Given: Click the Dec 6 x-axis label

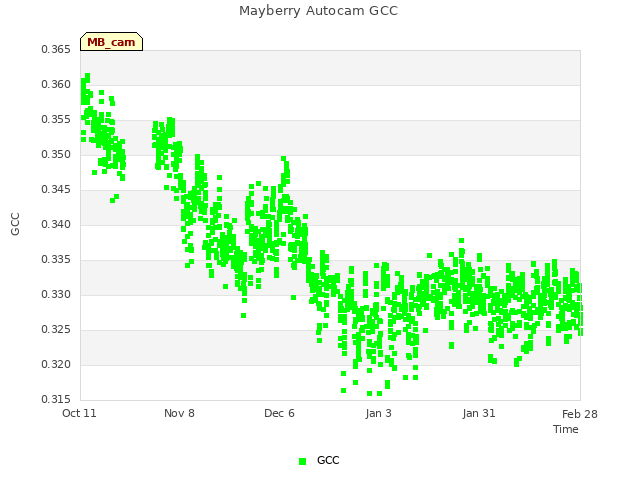Looking at the screenshot, I should point(279,413).
